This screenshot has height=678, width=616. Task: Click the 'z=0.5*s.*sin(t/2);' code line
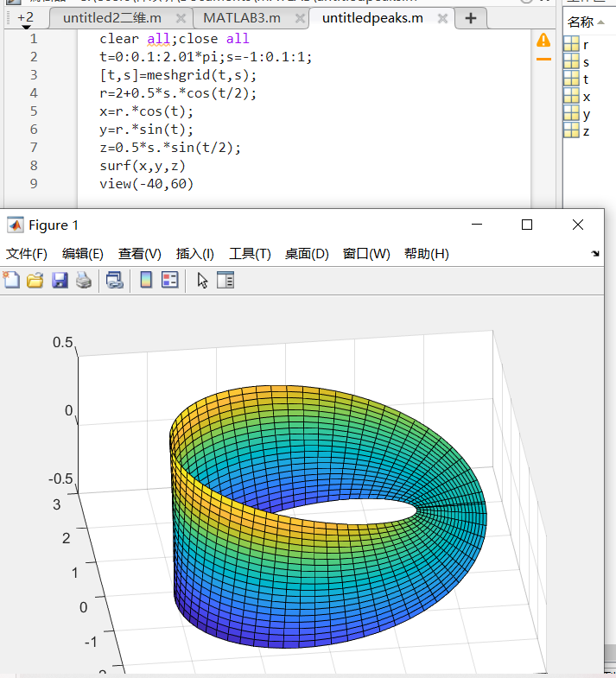click(x=170, y=148)
